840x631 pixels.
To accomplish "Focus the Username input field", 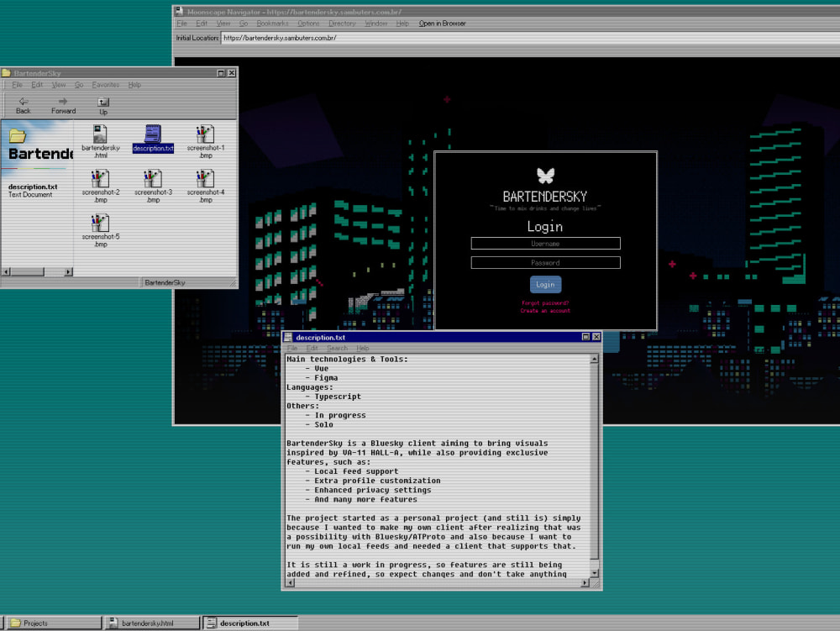I will [545, 243].
